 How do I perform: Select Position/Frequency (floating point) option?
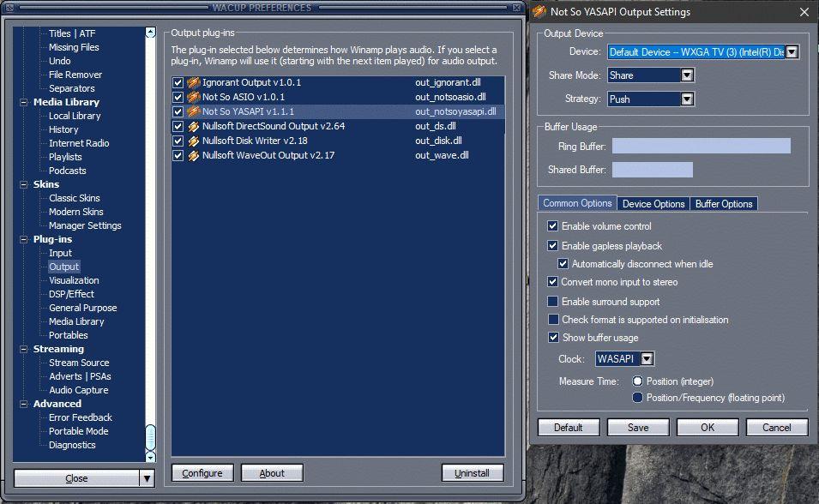(638, 398)
